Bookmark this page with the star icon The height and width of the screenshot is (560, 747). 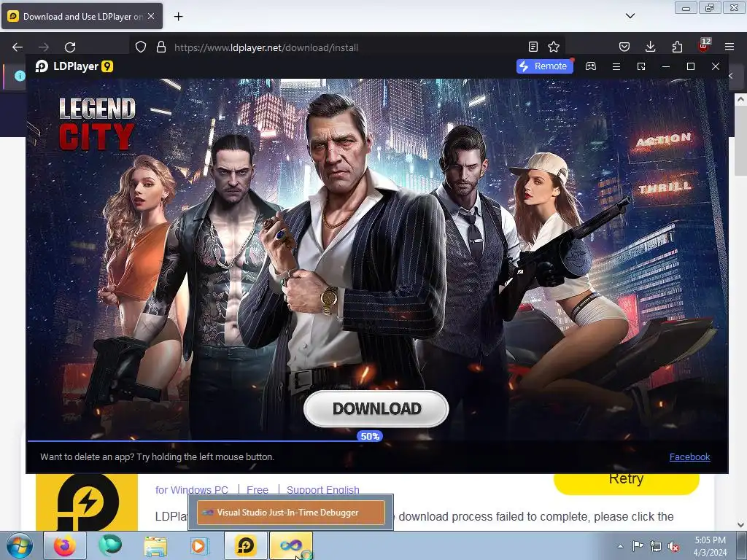click(x=554, y=47)
